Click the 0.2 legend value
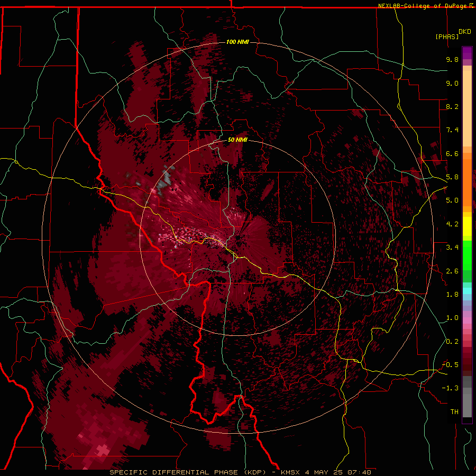Image resolution: width=476 pixels, height=476 pixels. click(x=452, y=342)
